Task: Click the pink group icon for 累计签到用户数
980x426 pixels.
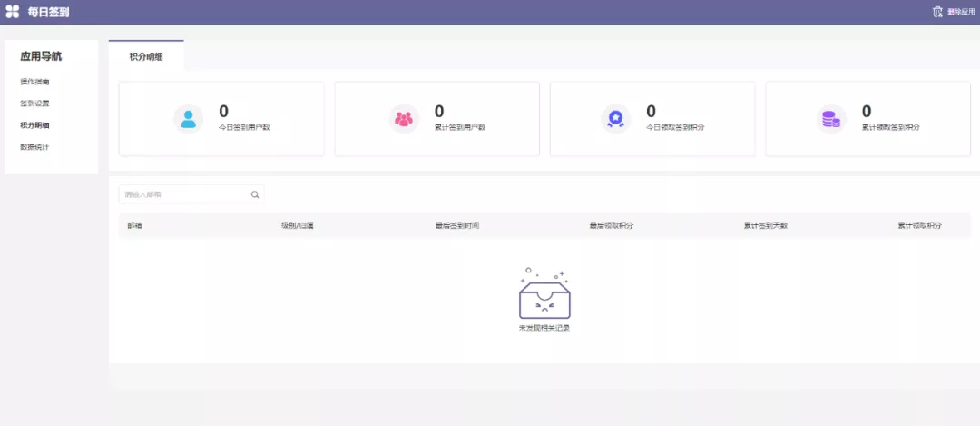Action: 404,119
